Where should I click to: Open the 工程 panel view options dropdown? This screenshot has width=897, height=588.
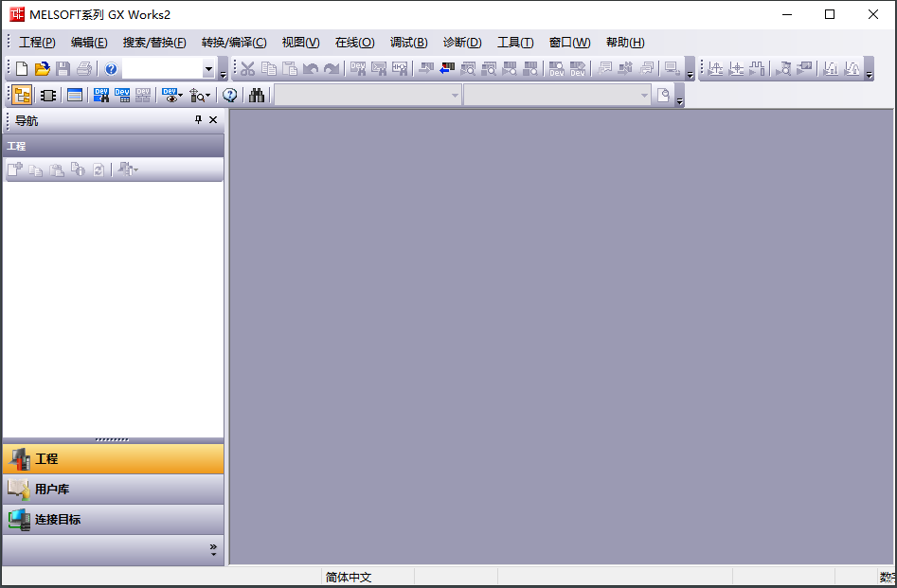(128, 169)
